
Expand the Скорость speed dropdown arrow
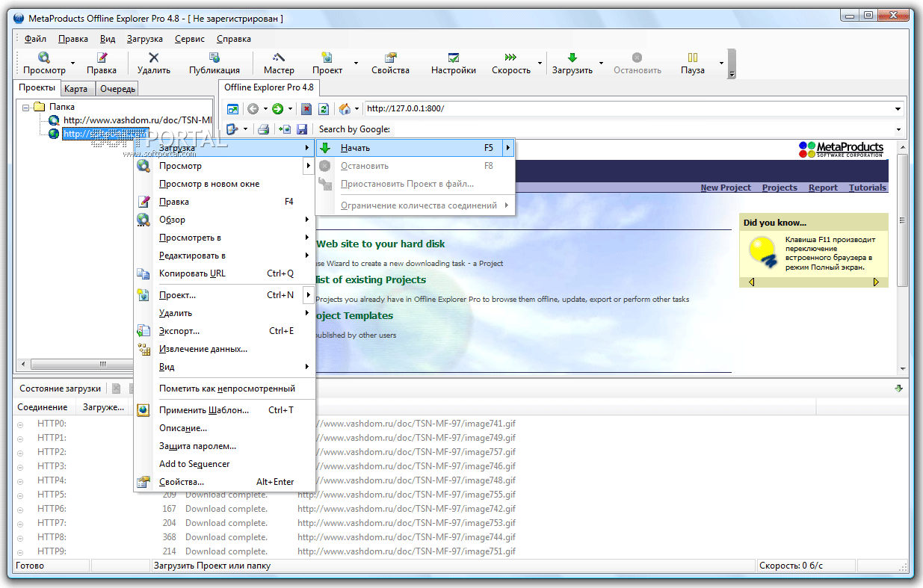click(x=539, y=64)
